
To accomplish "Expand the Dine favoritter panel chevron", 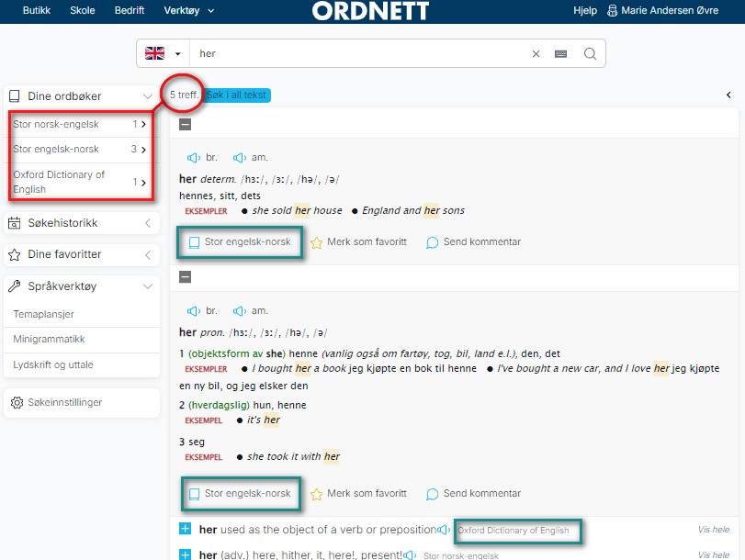I will pos(148,255).
